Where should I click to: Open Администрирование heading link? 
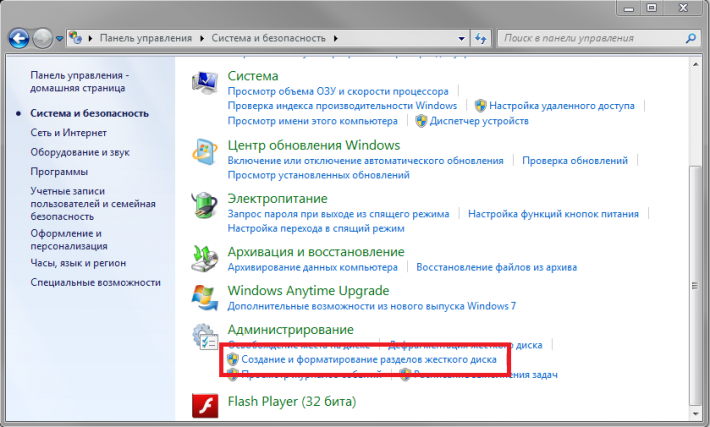pyautogui.click(x=290, y=330)
